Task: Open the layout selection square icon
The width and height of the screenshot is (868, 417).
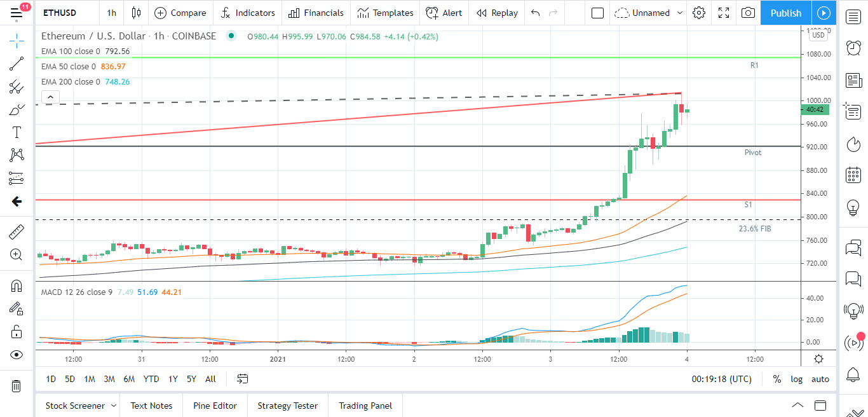Action: pyautogui.click(x=597, y=13)
